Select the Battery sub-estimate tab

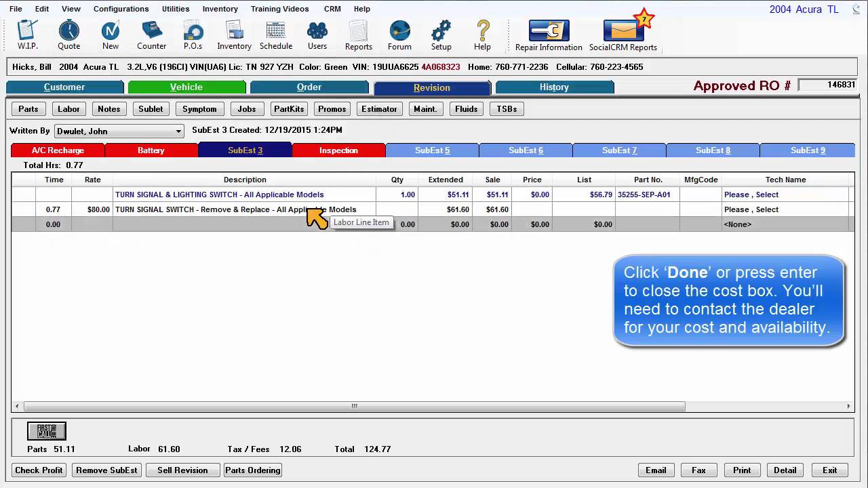tap(151, 150)
